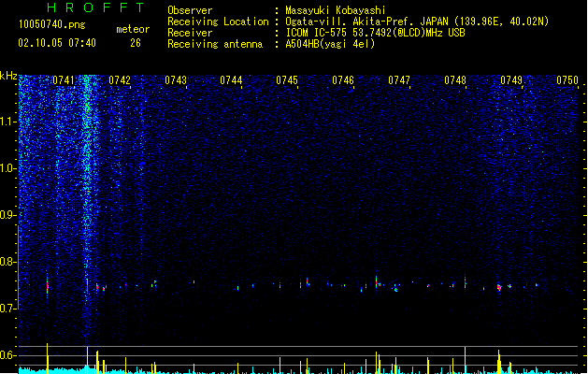Click the HROFFT title text
Viewport: 588px width, 374px height.
(x=95, y=7)
